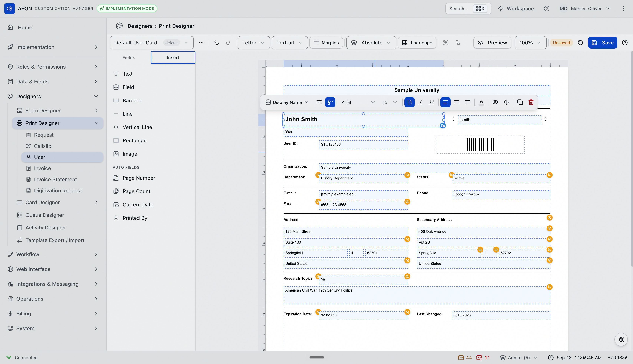Screen dimensions: 633x364
Task: Open the debug bug icon button
Action: (621, 339)
